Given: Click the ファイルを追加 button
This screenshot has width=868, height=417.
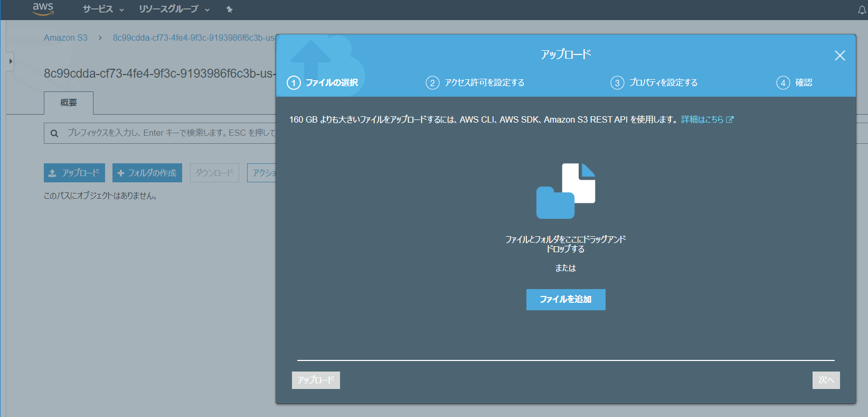Looking at the screenshot, I should click(566, 300).
